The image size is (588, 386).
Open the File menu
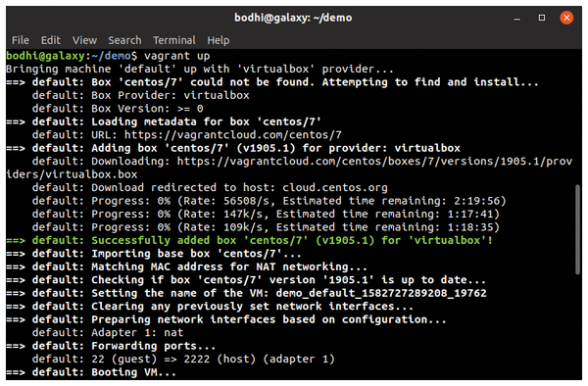click(21, 40)
